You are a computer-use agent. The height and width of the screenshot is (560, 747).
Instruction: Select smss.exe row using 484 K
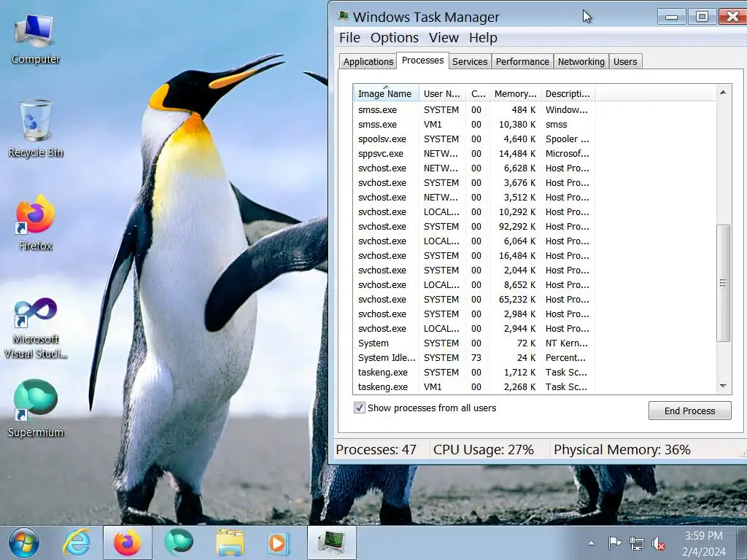pyautogui.click(x=474, y=109)
